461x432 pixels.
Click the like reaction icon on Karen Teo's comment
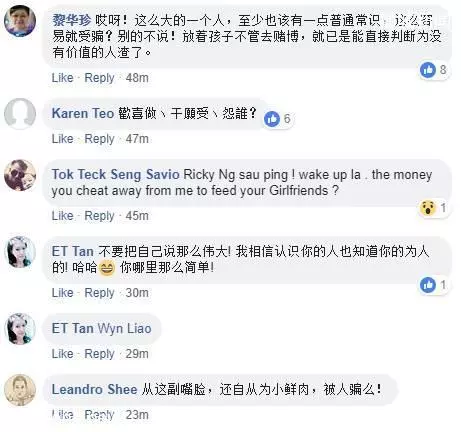pos(272,119)
